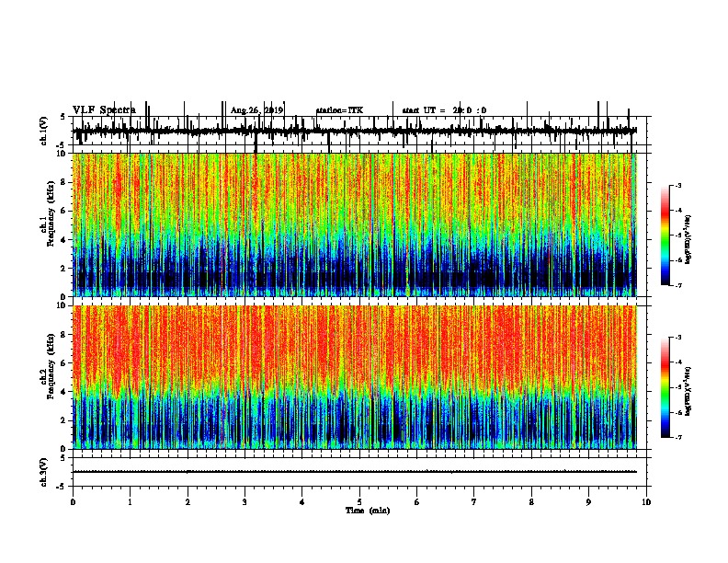This screenshot has height=563, width=728.
Task: Select the date label "Aug.26, 2019"
Action: pyautogui.click(x=256, y=110)
